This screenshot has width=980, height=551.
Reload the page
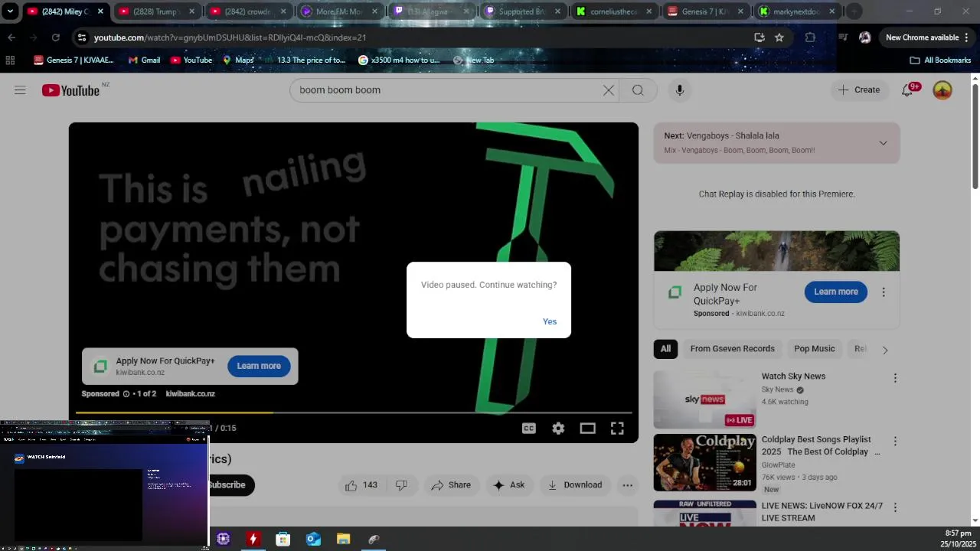[x=55, y=37]
